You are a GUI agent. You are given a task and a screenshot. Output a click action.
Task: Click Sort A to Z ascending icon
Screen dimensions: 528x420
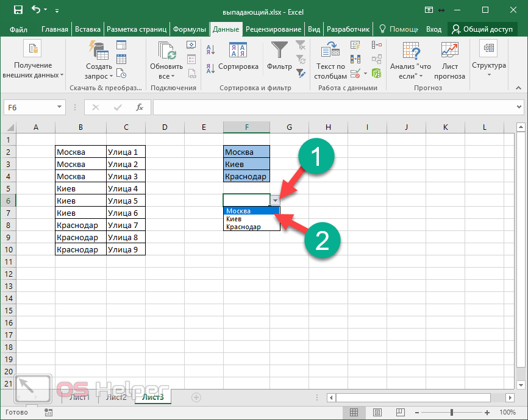pos(210,50)
